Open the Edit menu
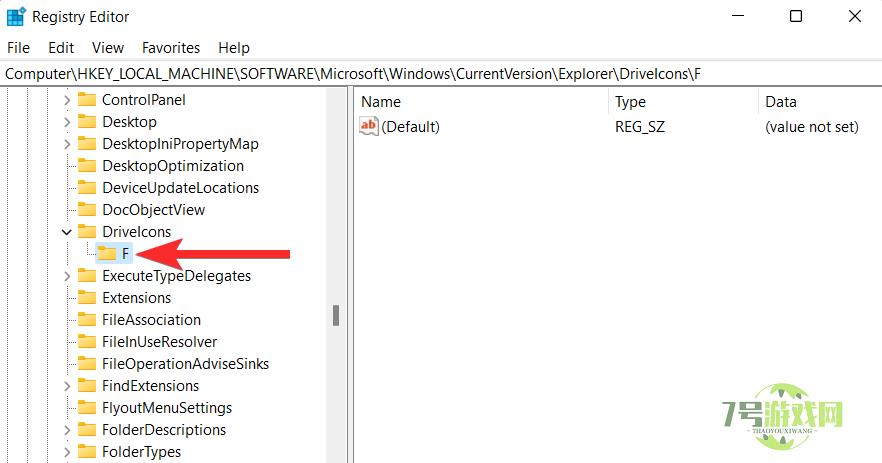The width and height of the screenshot is (882, 463). (x=61, y=48)
